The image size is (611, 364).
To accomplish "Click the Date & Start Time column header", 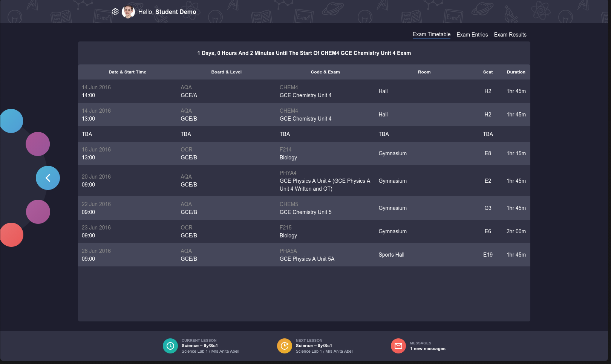I will coord(127,72).
